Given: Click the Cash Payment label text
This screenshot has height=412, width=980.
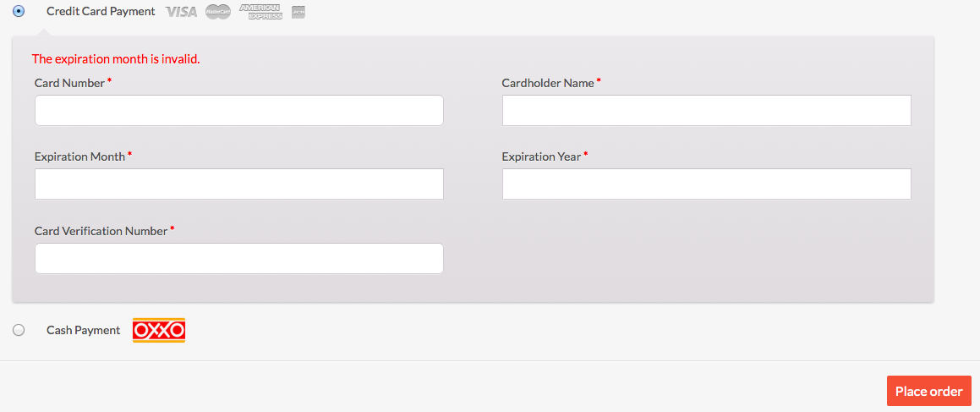Looking at the screenshot, I should (83, 330).
